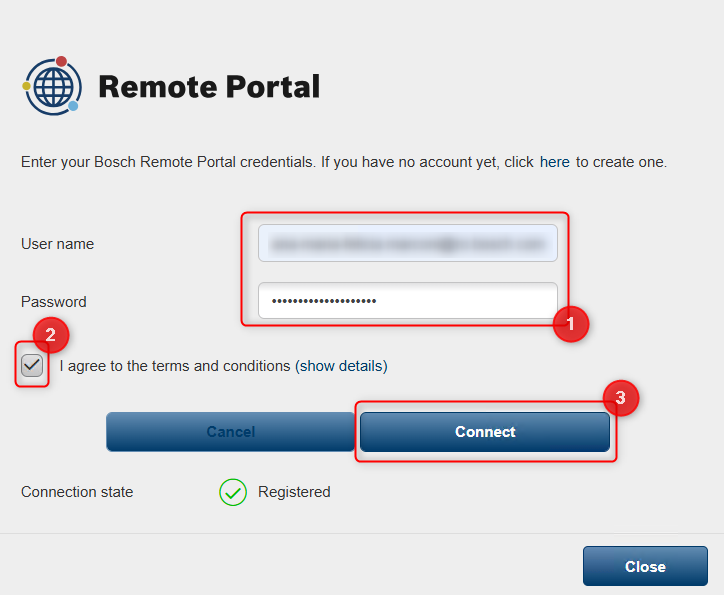The height and width of the screenshot is (595, 724).
Task: Click the "here" link to create account
Action: (x=554, y=162)
